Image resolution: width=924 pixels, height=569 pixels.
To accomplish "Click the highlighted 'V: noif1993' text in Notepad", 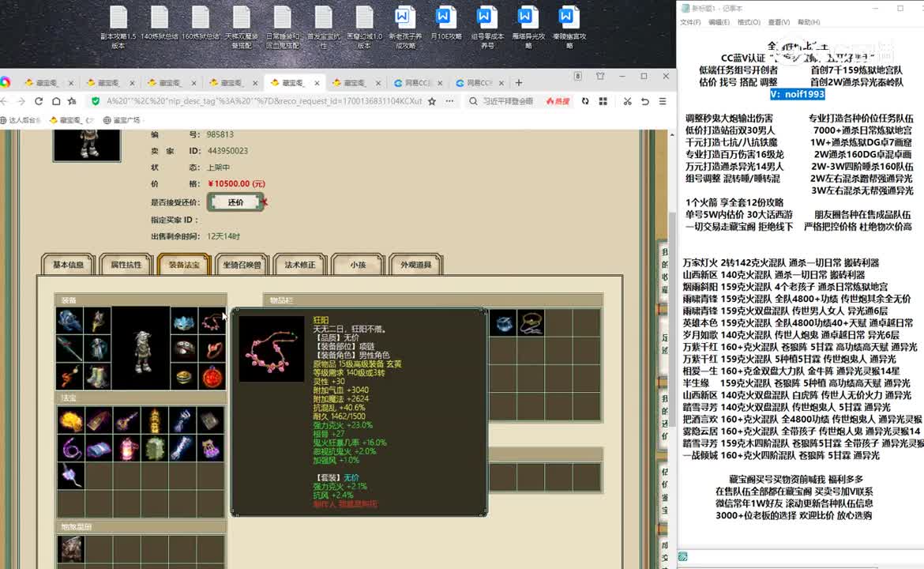I will pos(798,94).
